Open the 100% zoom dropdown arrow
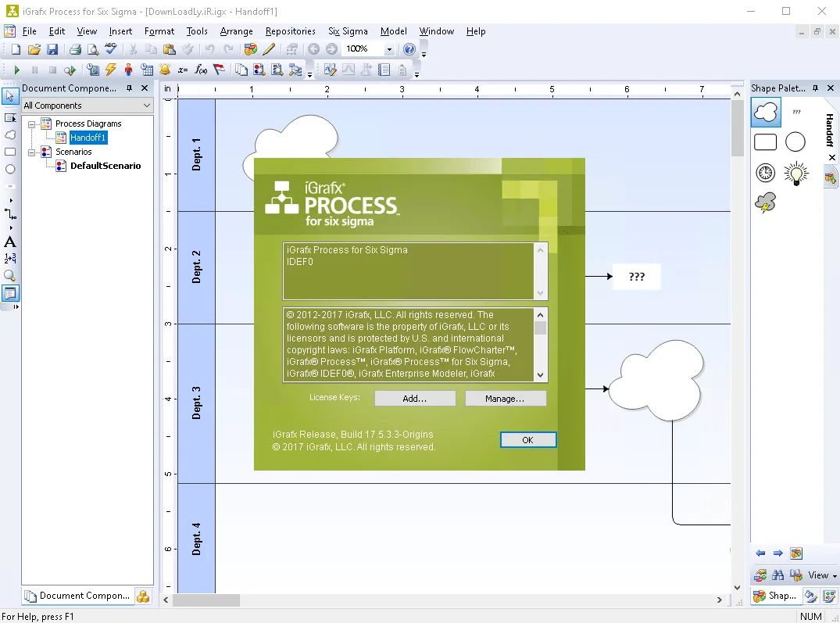 [389, 49]
